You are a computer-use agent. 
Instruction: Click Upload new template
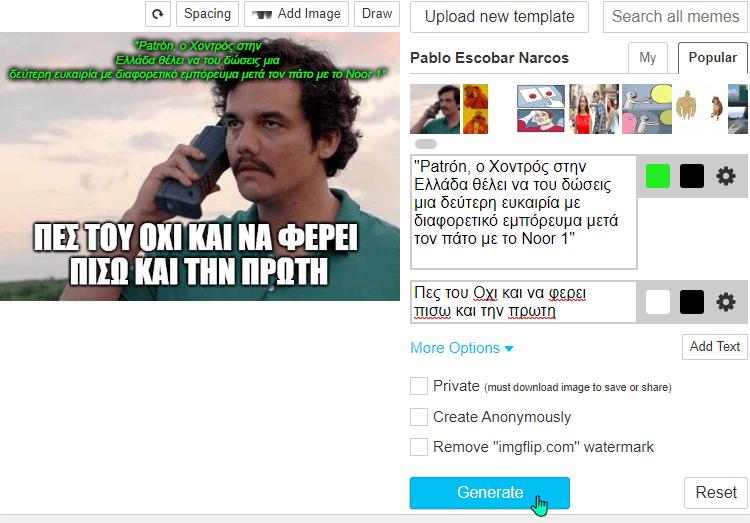point(499,17)
